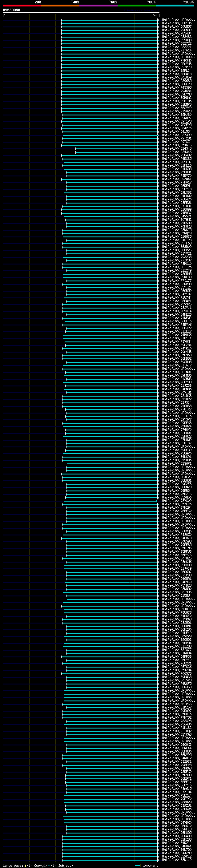The height and width of the screenshot is (868, 197).
Task: Select the UniRef100_A9DFX8 label
Action: click(177, 422)
